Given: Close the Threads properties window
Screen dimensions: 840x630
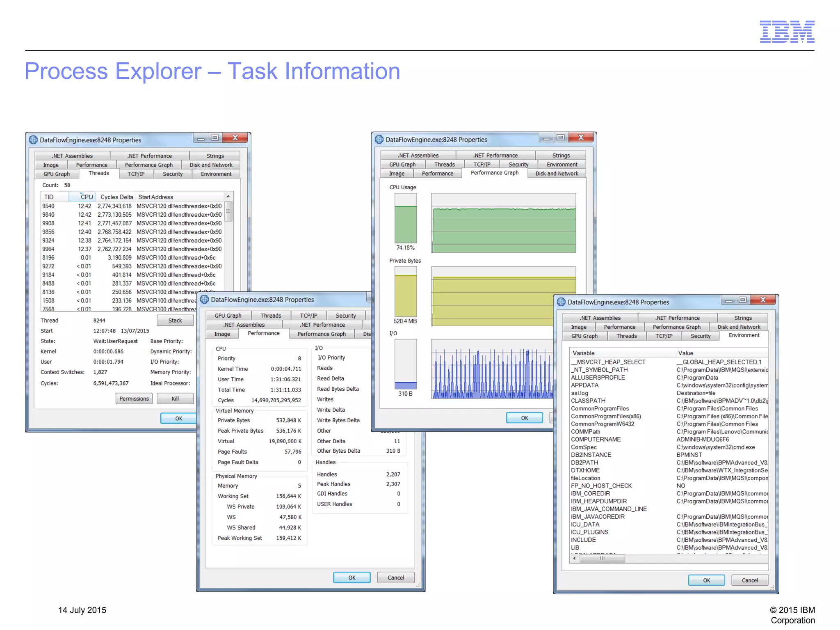Looking at the screenshot, I should 235,138.
